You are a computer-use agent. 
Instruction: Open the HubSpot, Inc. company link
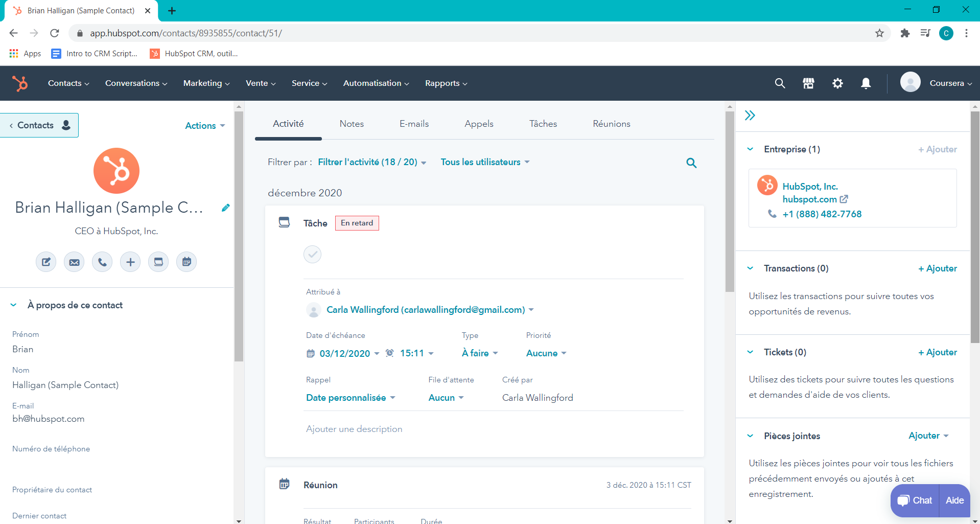[810, 187]
